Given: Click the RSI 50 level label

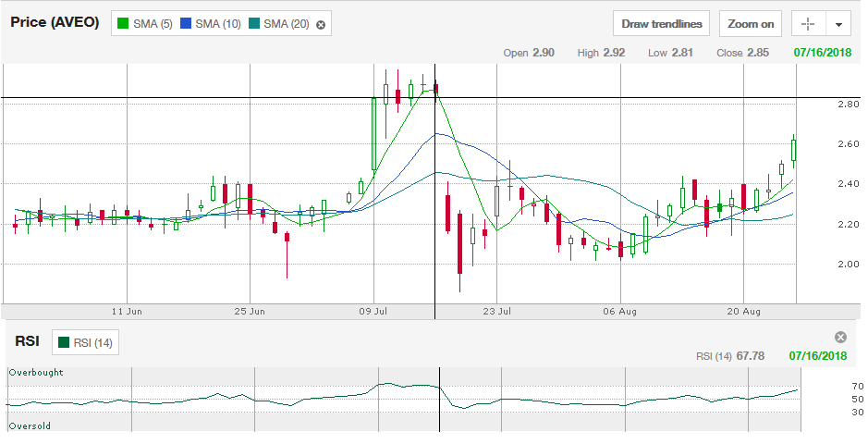Looking at the screenshot, I should point(858,400).
